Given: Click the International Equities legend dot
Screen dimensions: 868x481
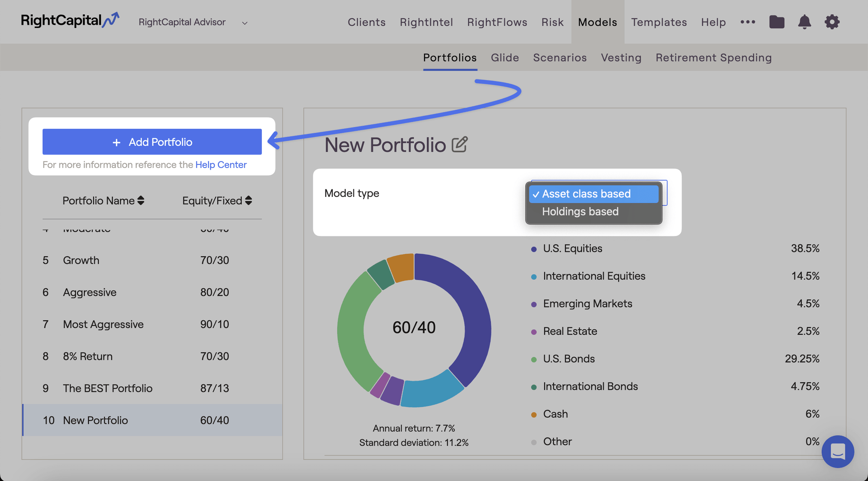Looking at the screenshot, I should coord(534,277).
